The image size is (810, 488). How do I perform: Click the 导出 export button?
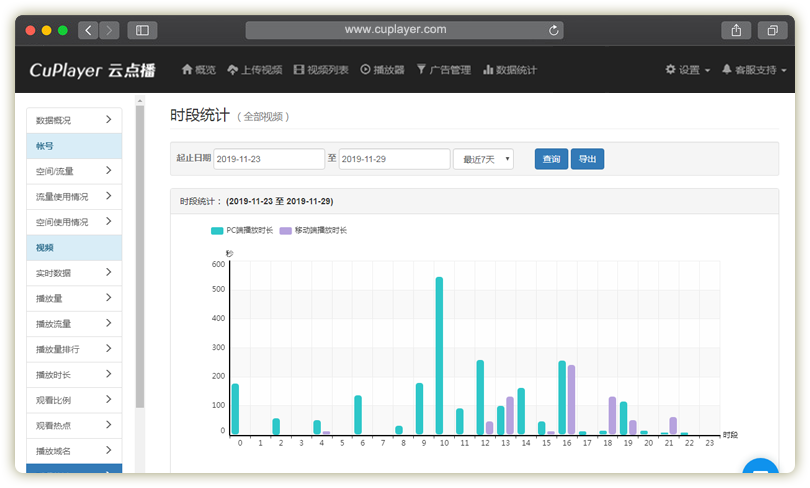[x=587, y=159]
